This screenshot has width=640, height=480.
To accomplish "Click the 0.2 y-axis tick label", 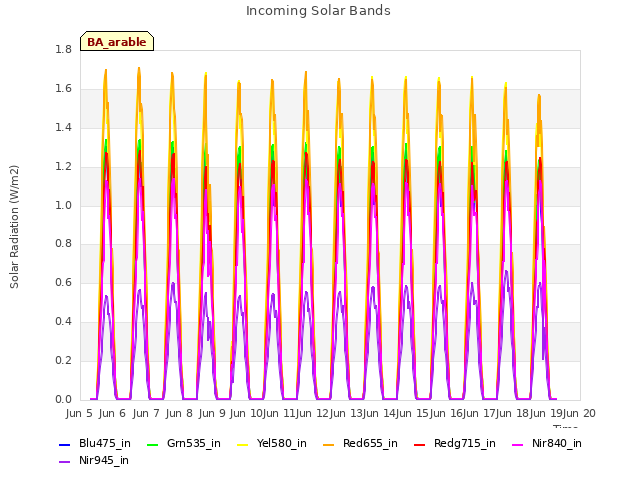I will click(63, 361).
